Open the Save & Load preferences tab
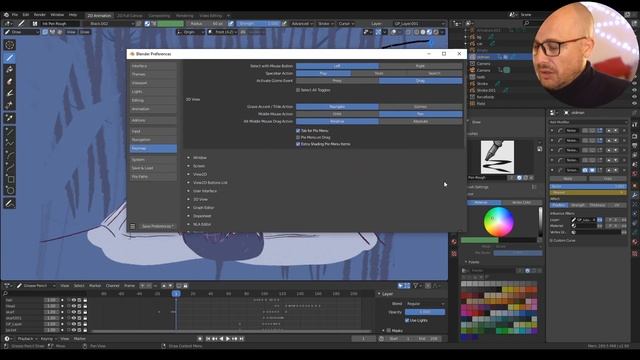The height and width of the screenshot is (360, 640). (153, 168)
